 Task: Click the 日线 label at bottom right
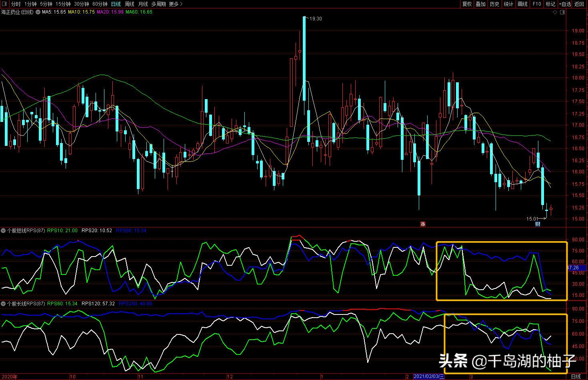576,377
